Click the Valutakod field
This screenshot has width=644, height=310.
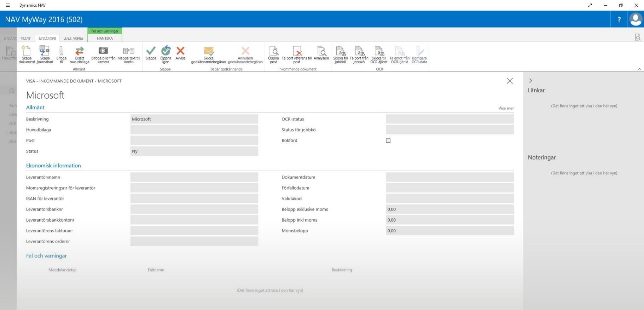pyautogui.click(x=450, y=199)
